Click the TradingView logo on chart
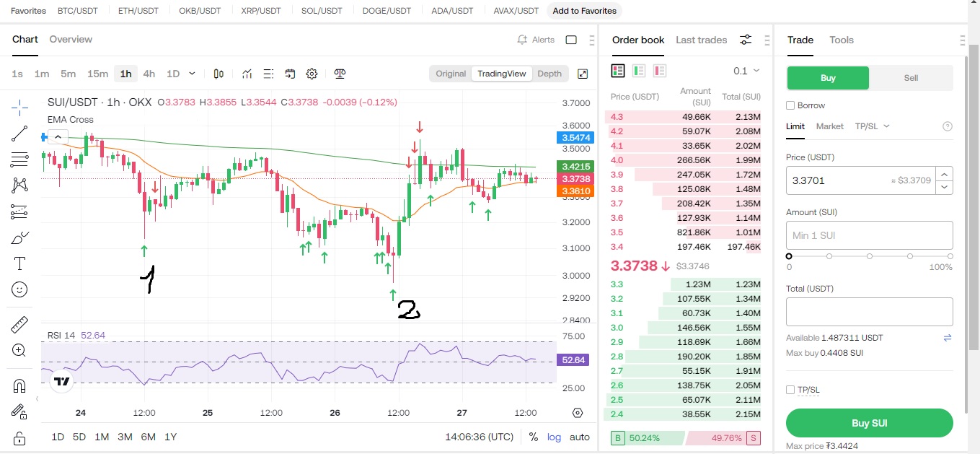980x454 pixels. click(x=62, y=382)
